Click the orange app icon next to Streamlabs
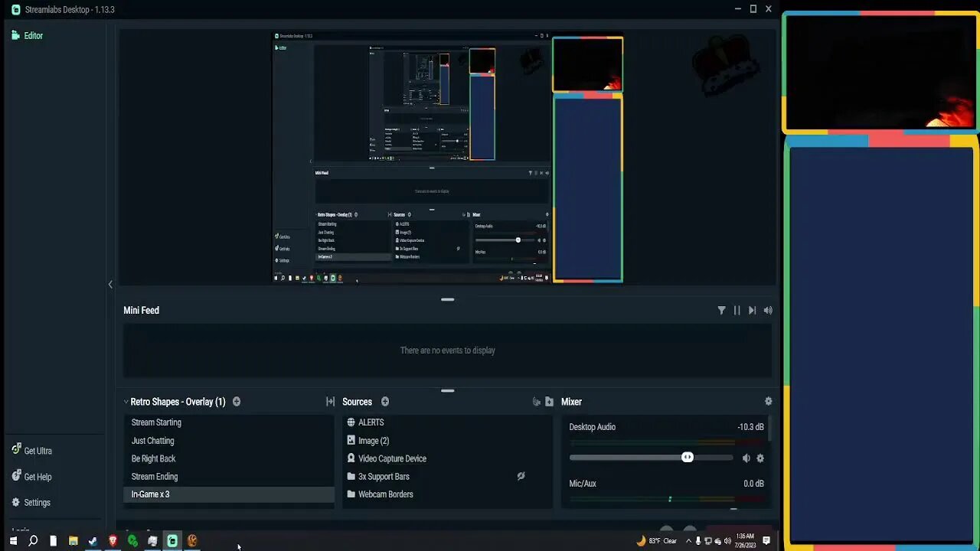Viewport: 980px width, 551px height. (x=192, y=541)
